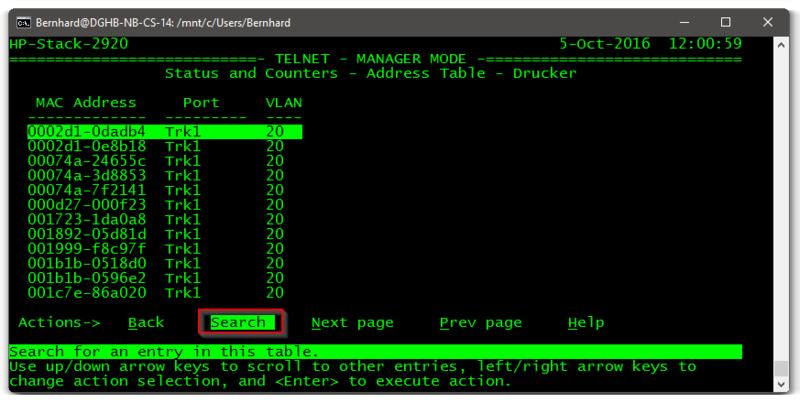800x403 pixels.
Task: Select MAC entry 001892-05d81d
Action: [x=86, y=234]
